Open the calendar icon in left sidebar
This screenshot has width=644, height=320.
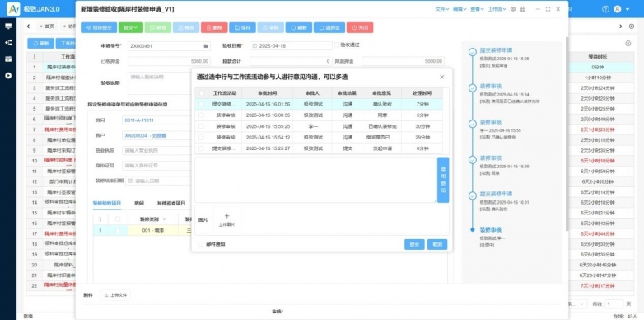pos(8,59)
